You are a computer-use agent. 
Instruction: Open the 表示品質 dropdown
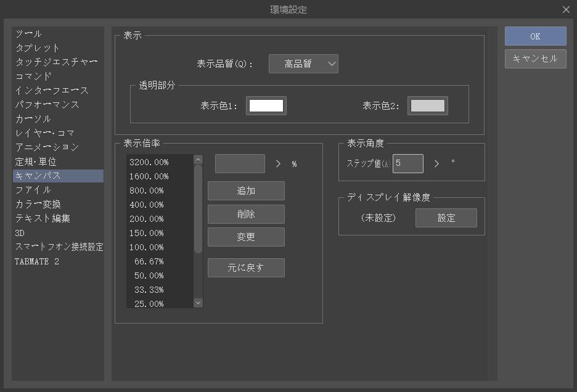303,63
